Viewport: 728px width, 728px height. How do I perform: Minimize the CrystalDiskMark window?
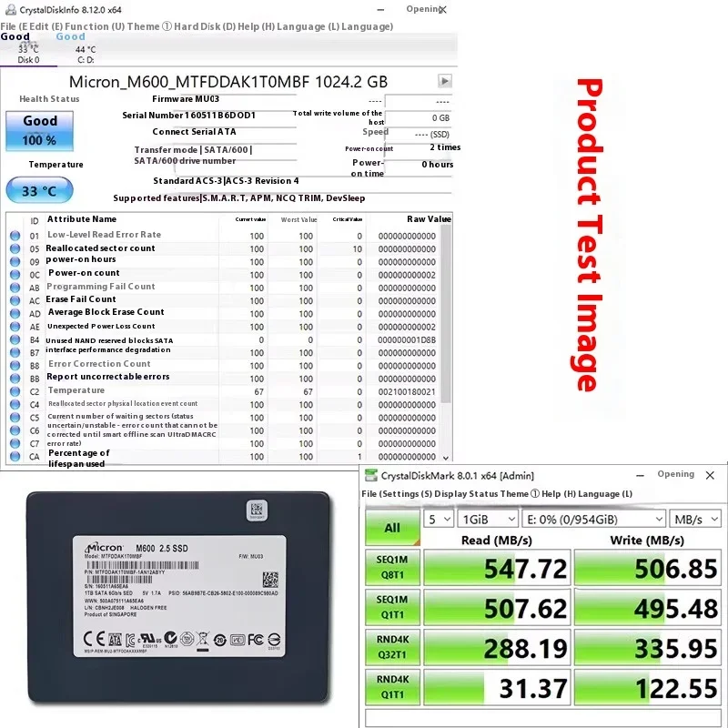point(640,475)
